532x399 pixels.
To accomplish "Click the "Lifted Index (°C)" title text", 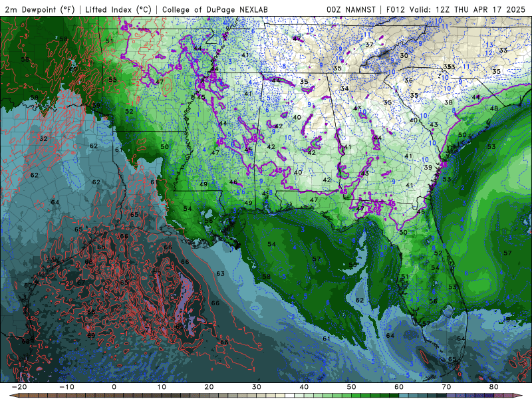I will click(118, 9).
